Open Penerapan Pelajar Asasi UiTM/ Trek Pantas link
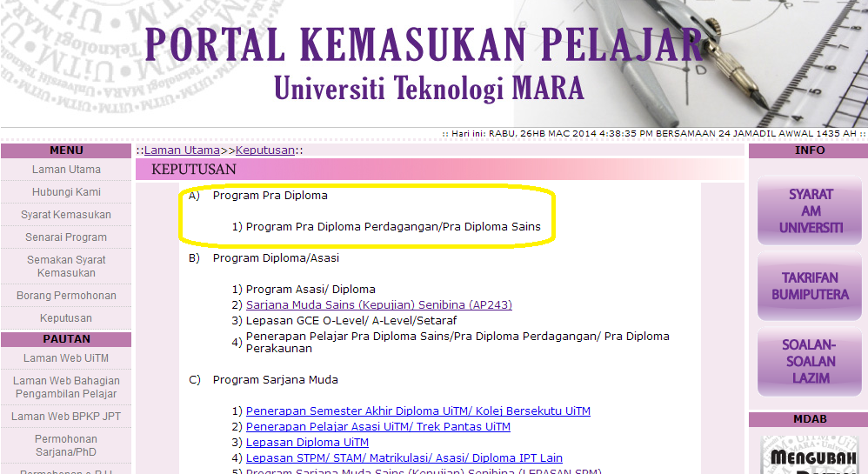The height and width of the screenshot is (474, 868). [378, 426]
